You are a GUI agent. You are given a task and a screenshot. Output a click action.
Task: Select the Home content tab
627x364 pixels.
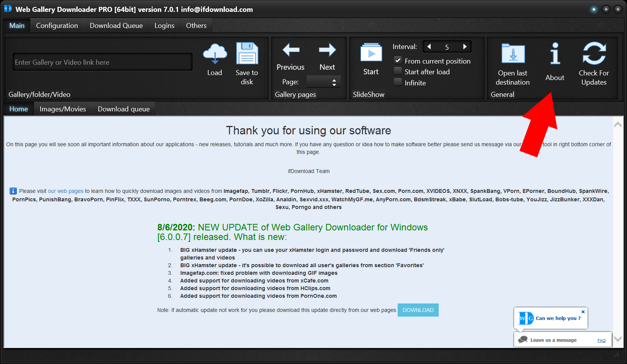tap(19, 109)
